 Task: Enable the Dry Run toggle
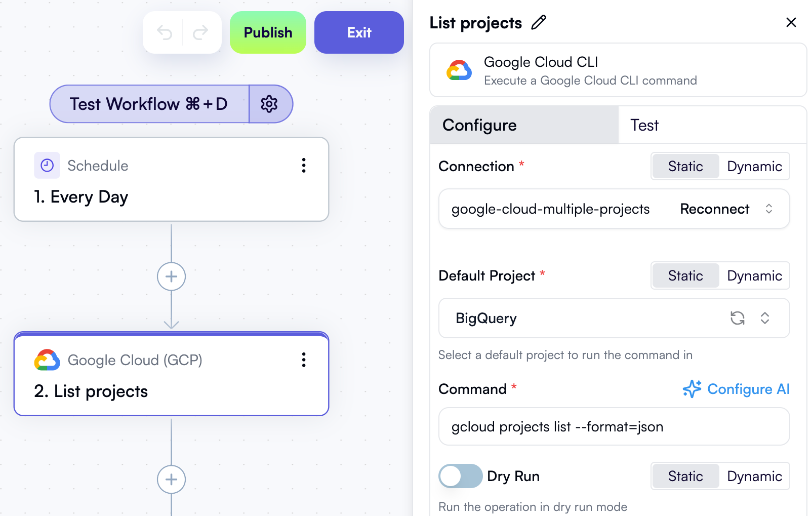coord(460,476)
